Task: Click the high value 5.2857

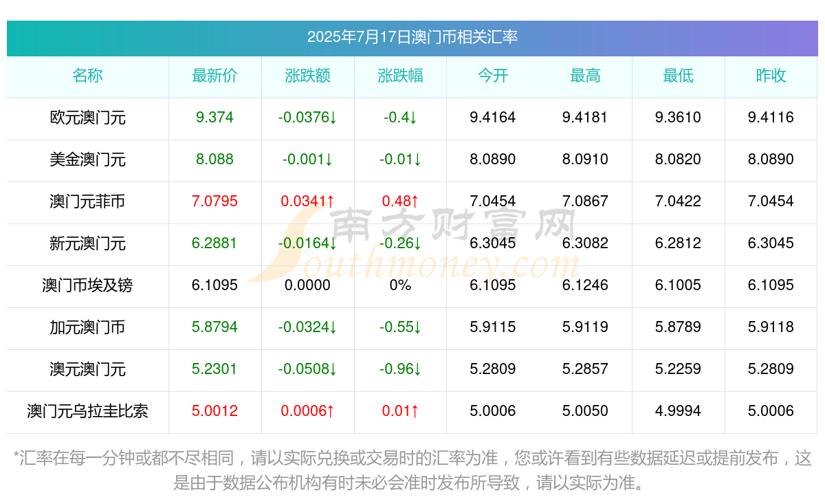Action: click(586, 369)
